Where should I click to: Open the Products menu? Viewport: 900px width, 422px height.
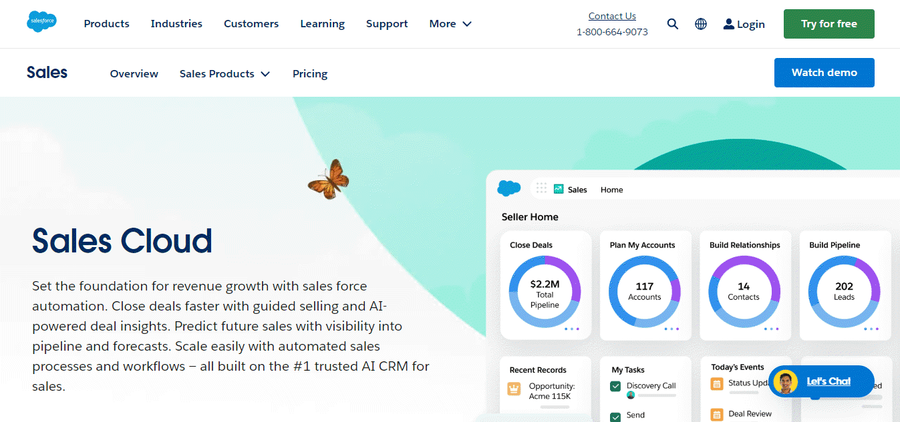tap(107, 24)
